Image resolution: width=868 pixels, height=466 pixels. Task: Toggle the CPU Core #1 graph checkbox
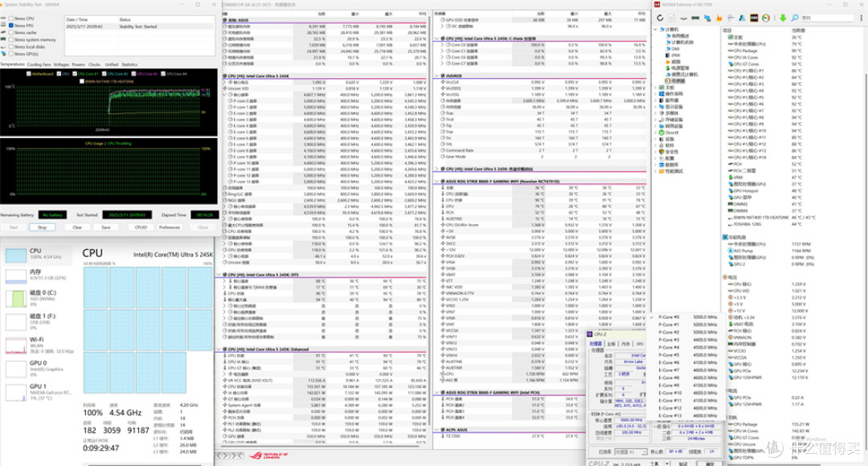[x=75, y=74]
